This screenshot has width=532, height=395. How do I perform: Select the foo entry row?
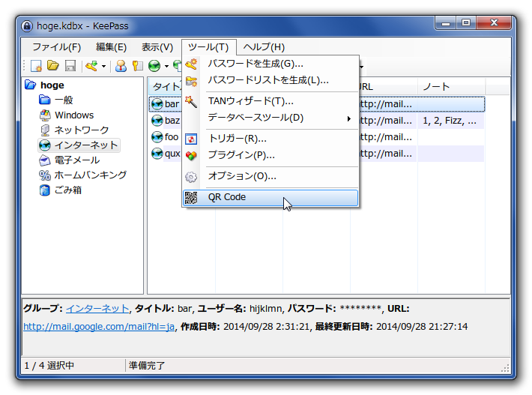(x=316, y=137)
